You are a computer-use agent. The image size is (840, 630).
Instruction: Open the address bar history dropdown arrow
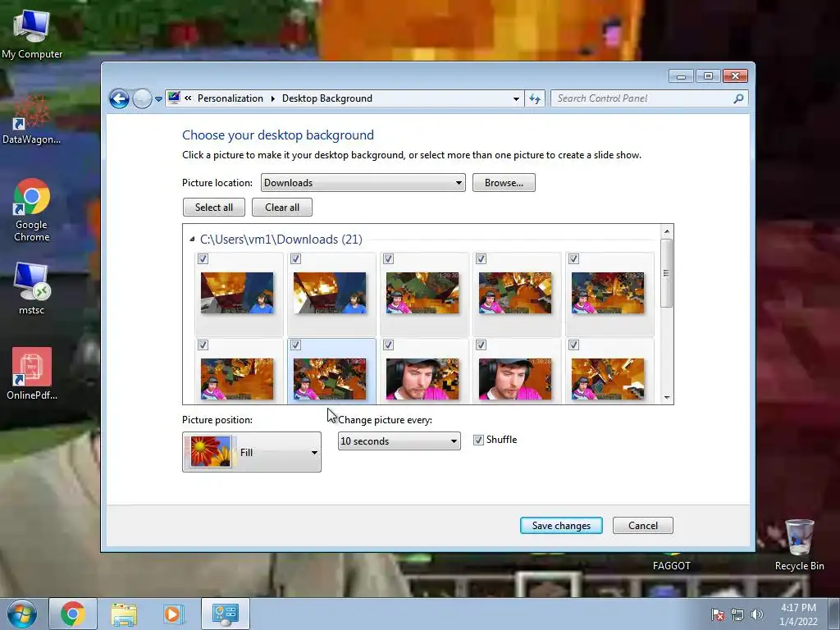click(x=516, y=98)
